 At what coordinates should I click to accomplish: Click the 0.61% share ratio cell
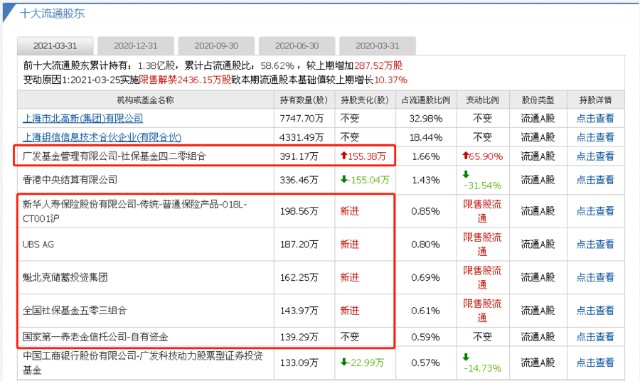tap(426, 311)
